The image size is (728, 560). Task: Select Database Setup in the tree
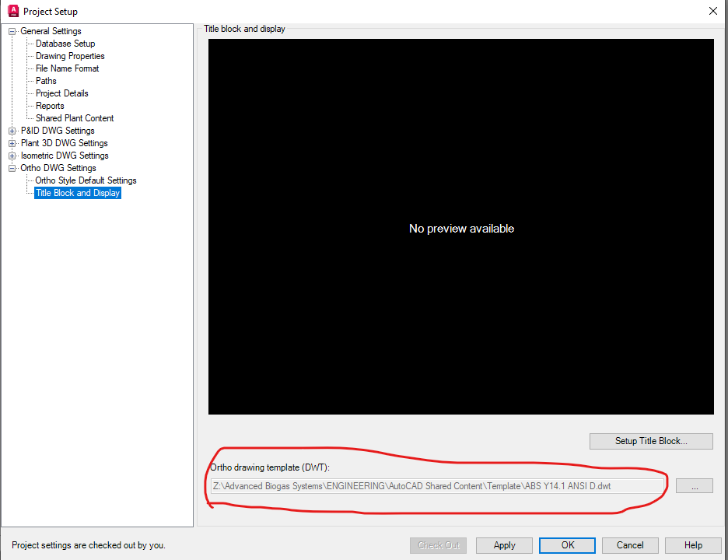[65, 44]
